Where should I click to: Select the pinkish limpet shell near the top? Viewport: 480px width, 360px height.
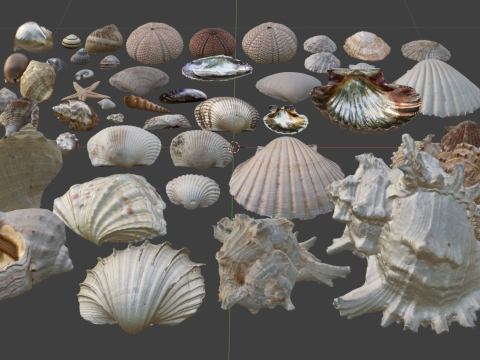pos(366,46)
